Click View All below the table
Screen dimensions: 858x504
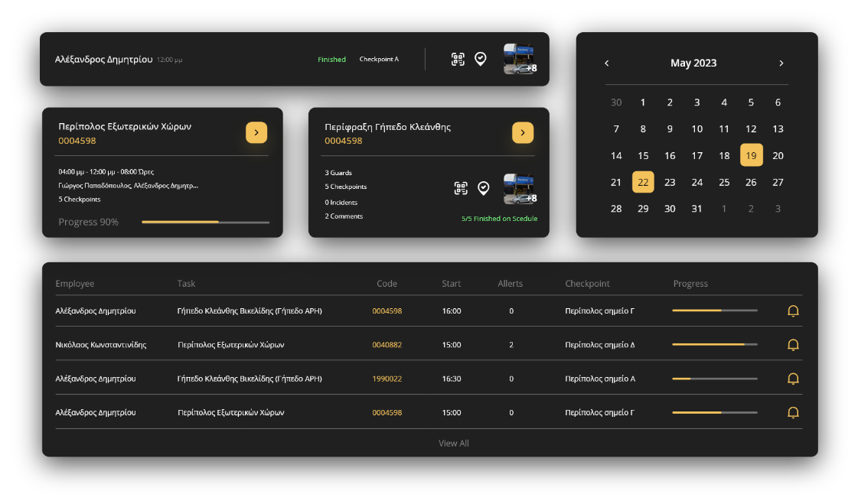point(453,444)
